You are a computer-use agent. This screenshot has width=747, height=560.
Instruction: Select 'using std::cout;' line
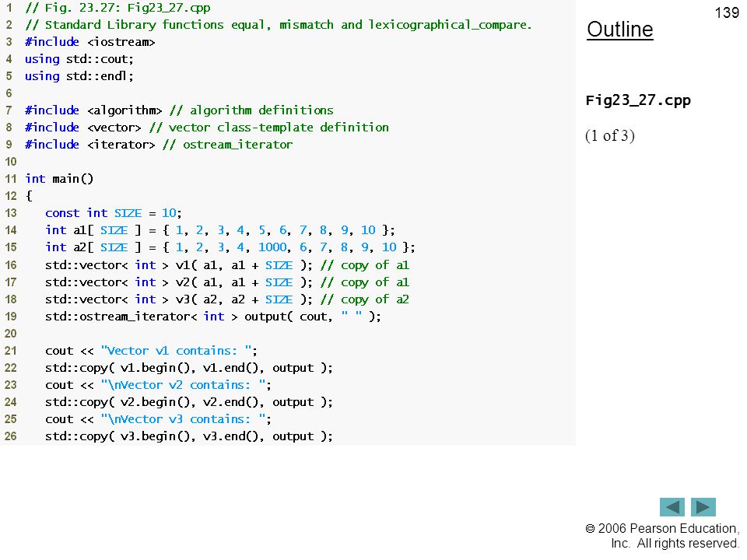pyautogui.click(x=79, y=59)
